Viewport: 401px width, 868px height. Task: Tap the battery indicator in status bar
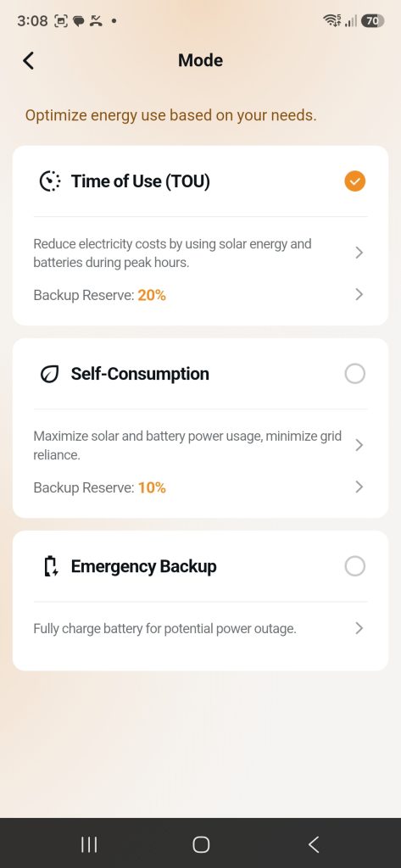[x=372, y=21]
